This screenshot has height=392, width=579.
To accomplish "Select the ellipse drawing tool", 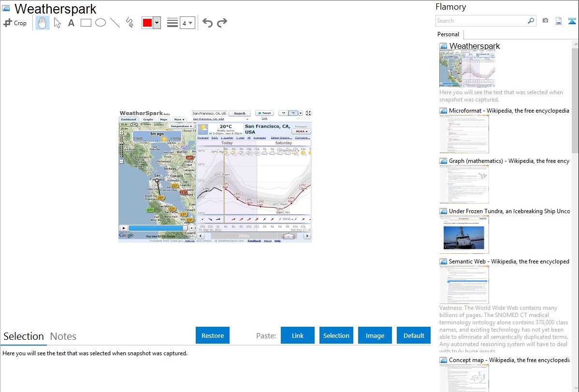I will click(x=101, y=23).
